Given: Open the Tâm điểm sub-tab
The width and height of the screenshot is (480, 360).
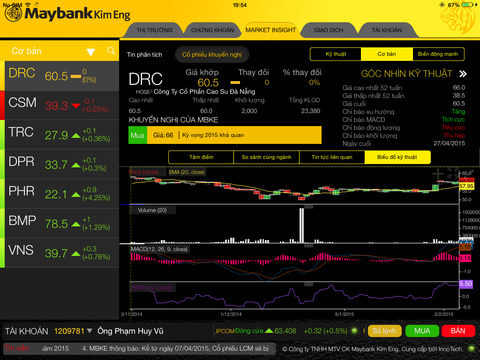Looking at the screenshot, I should pyautogui.click(x=201, y=157).
